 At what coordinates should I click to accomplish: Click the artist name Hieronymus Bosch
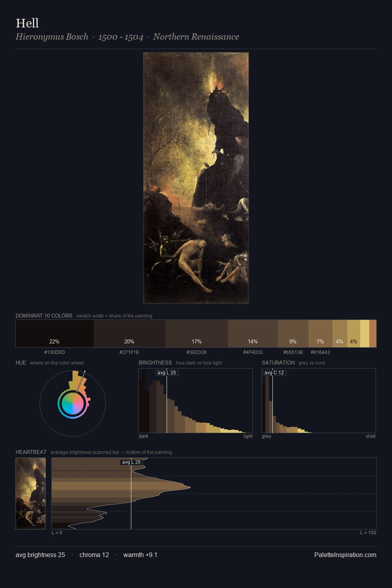tap(52, 37)
